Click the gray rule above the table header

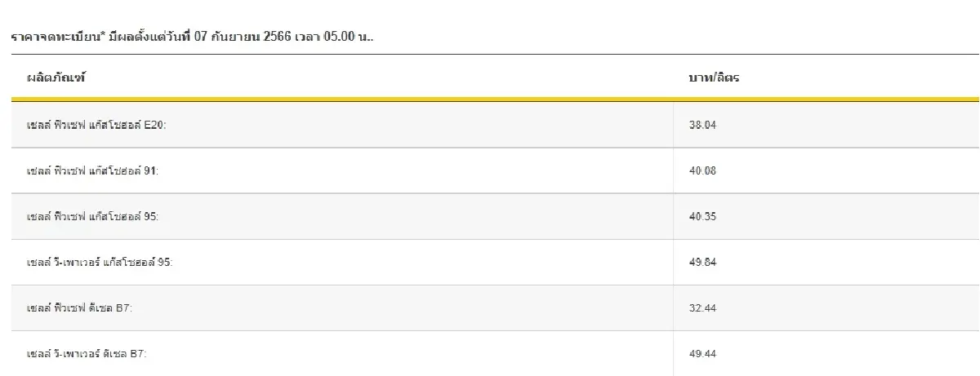490,55
